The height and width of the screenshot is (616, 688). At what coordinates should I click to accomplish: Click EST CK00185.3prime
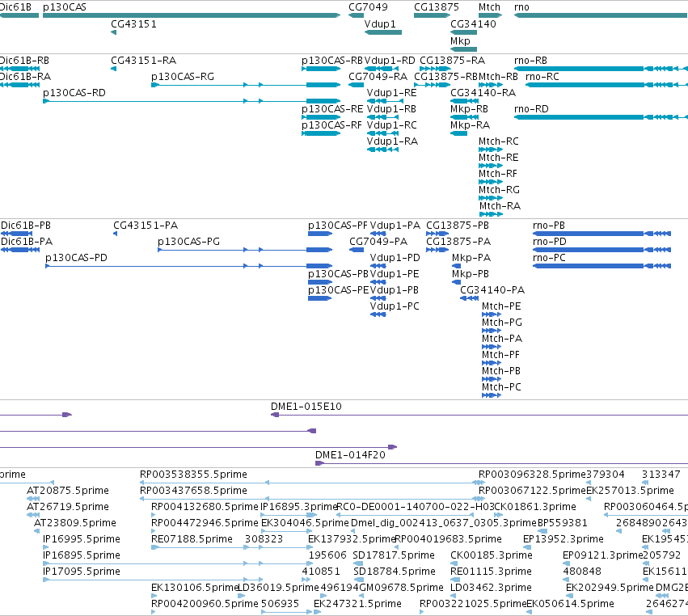click(x=492, y=555)
